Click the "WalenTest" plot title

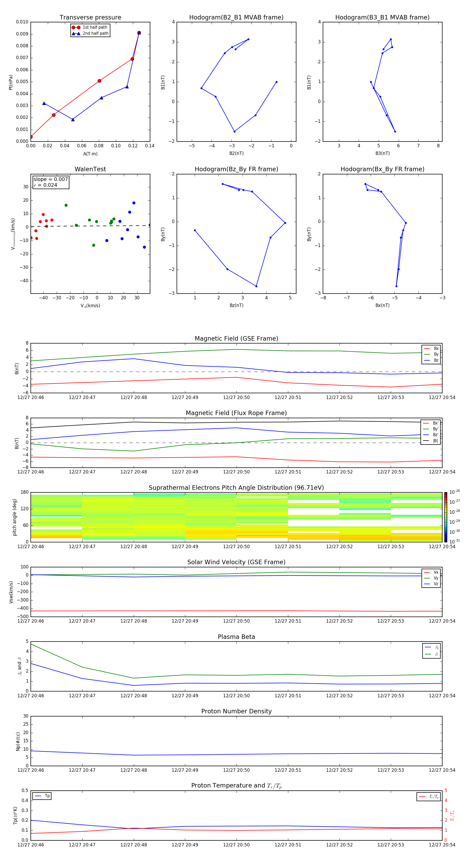coord(90,169)
